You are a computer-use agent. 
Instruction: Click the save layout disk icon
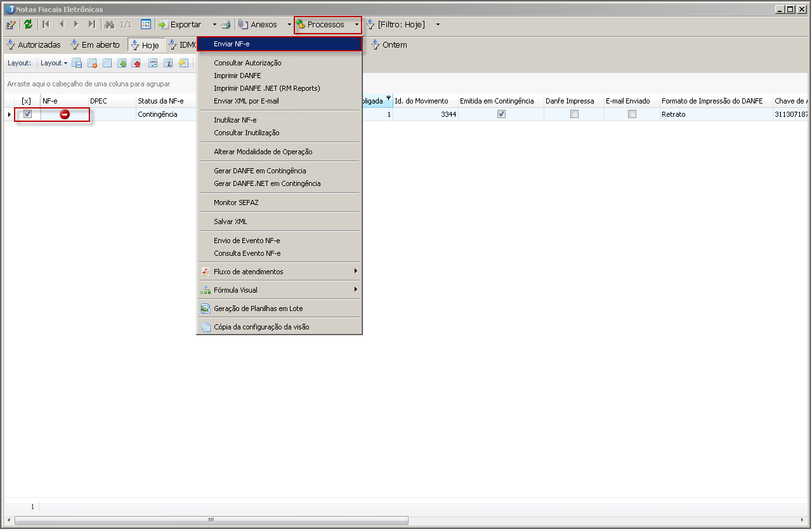coord(77,63)
